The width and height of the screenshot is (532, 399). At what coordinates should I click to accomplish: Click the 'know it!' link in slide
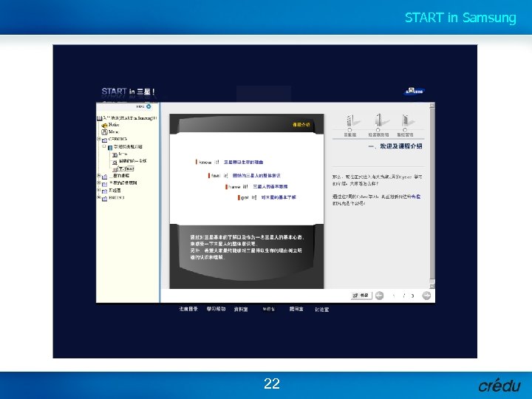click(229, 162)
